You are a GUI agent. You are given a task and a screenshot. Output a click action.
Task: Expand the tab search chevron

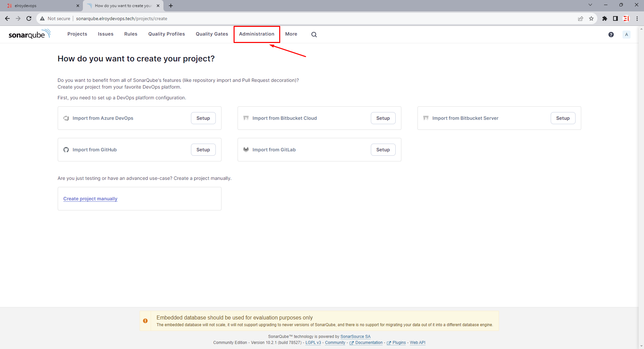pyautogui.click(x=590, y=5)
